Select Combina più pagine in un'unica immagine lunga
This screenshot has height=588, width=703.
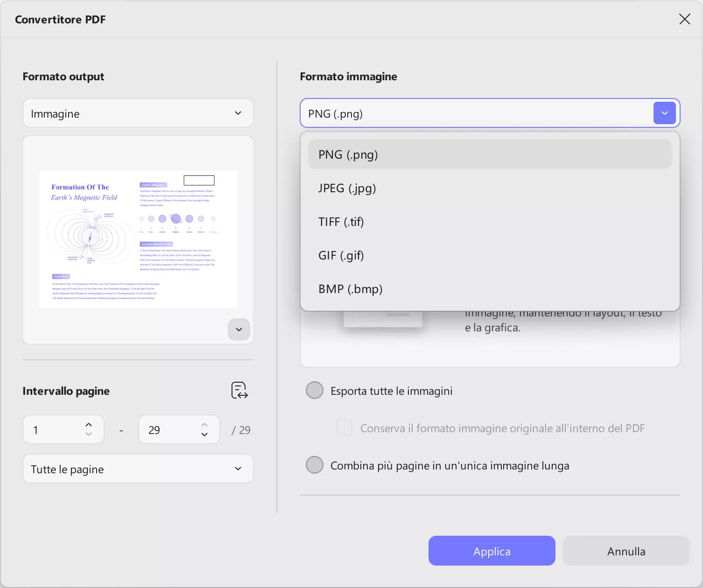(315, 465)
